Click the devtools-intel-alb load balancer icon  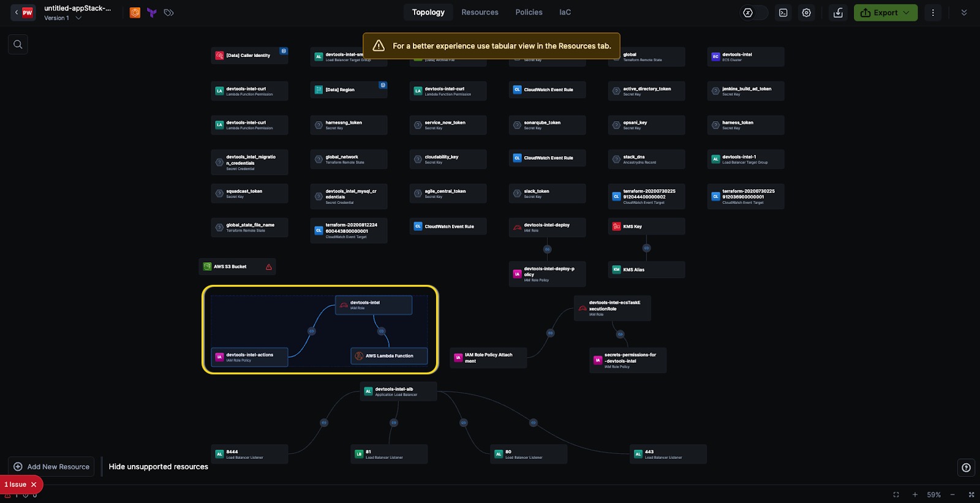368,391
